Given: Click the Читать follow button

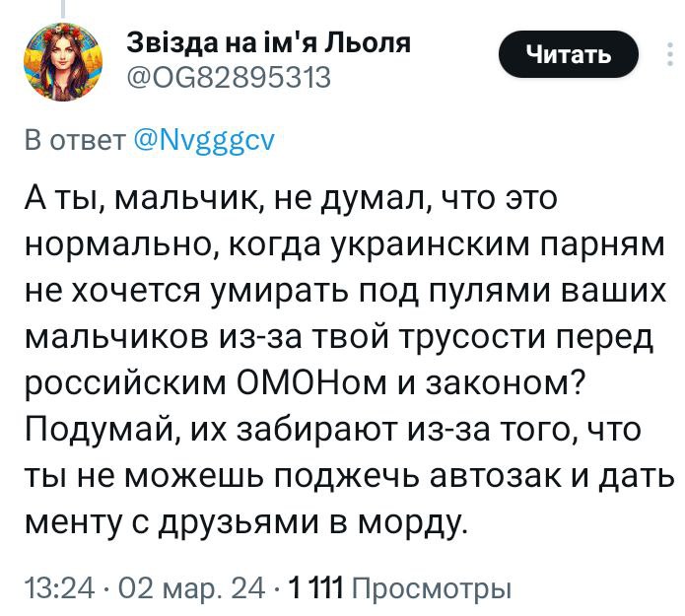Looking at the screenshot, I should [x=569, y=54].
